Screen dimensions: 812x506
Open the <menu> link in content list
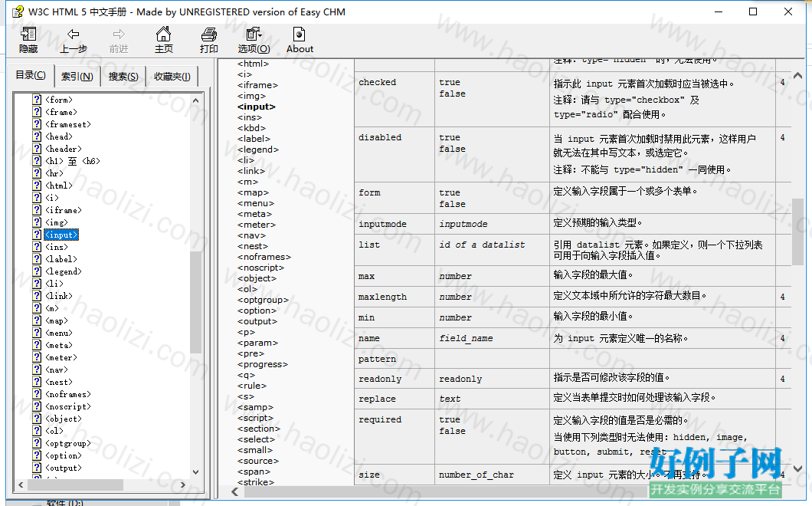256,203
